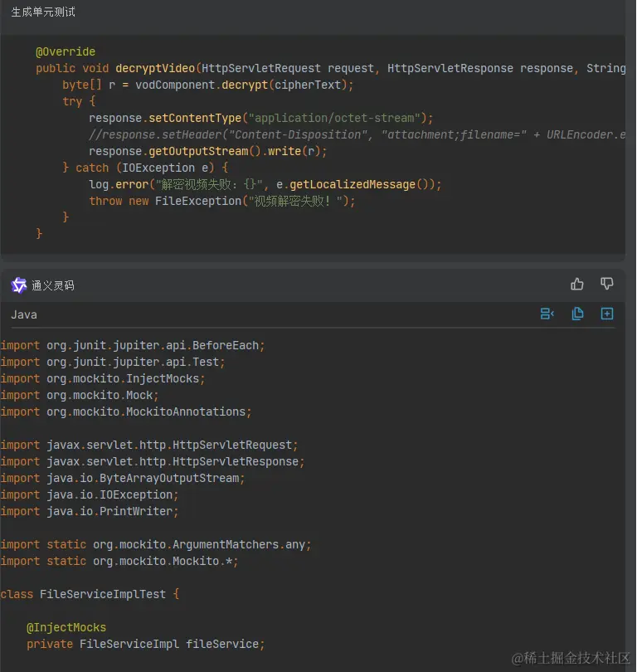Click the Java language label
This screenshot has height=672, width=637.
[24, 314]
